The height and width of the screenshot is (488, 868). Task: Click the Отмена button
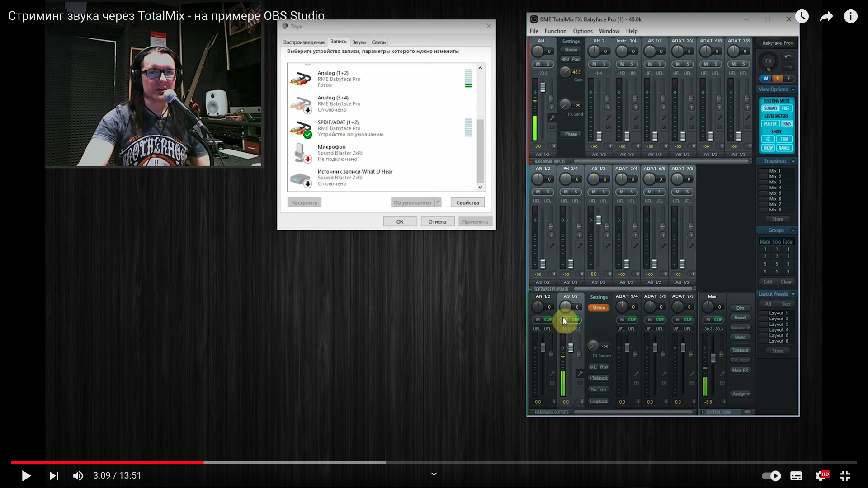point(437,221)
